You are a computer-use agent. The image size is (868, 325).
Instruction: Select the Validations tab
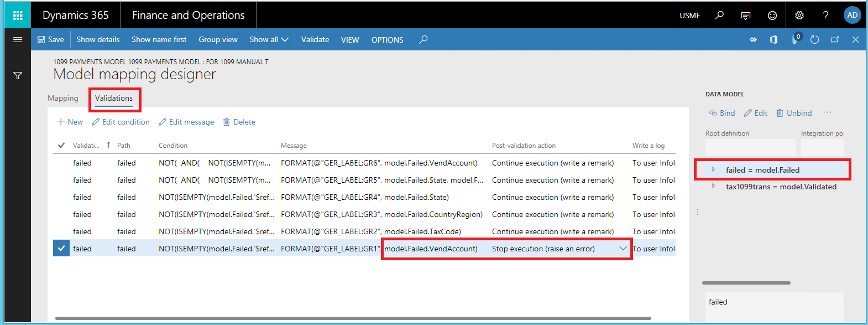point(114,98)
